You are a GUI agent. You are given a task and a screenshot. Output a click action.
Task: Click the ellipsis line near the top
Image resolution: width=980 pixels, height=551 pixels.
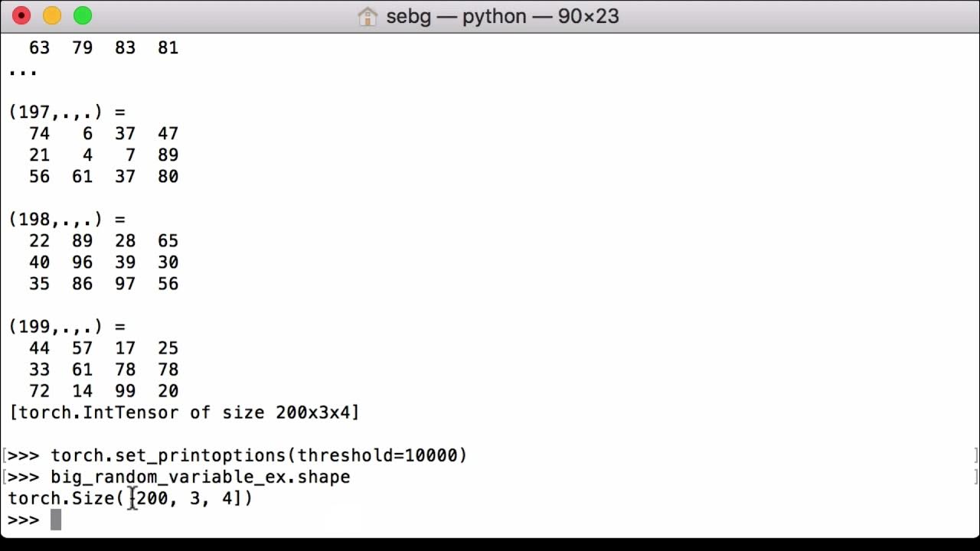point(23,70)
